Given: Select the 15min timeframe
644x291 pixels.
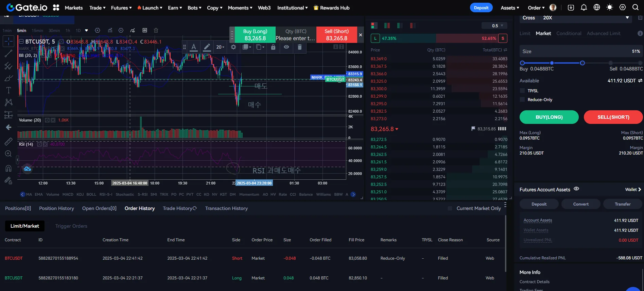Looking at the screenshot, I should click(x=37, y=30).
